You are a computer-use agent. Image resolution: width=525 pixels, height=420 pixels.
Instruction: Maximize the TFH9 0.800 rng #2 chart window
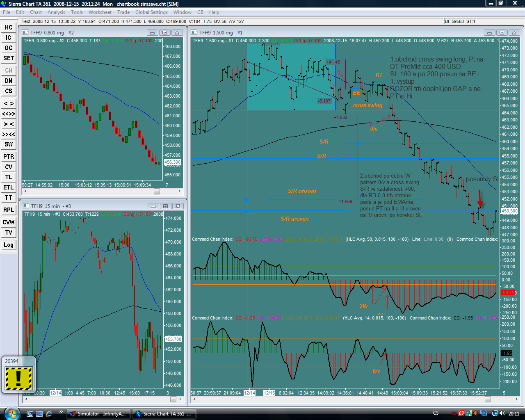coord(164,32)
